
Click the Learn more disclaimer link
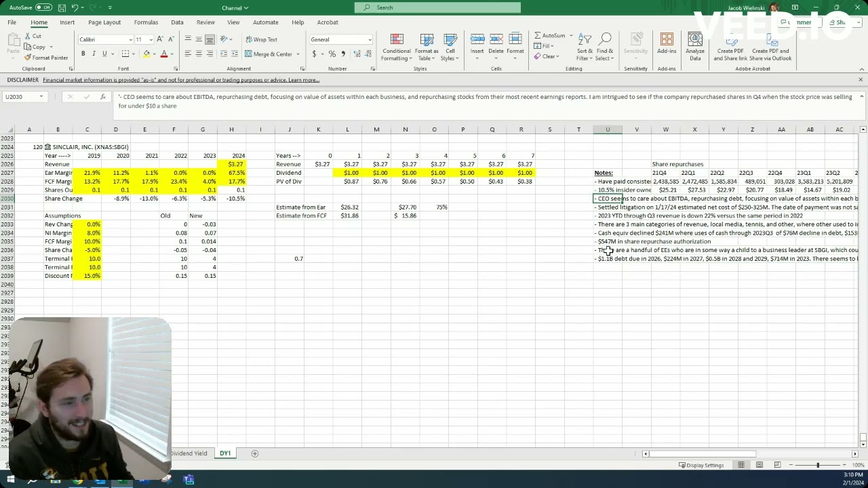click(304, 80)
